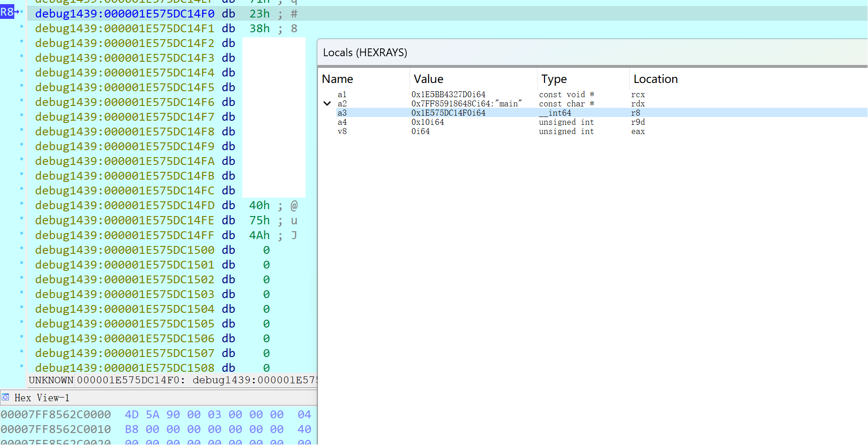Viewport: 868px width, 445px height.
Task: Select disassembly address debug1439:000001E575DC14FF
Action: click(x=125, y=235)
